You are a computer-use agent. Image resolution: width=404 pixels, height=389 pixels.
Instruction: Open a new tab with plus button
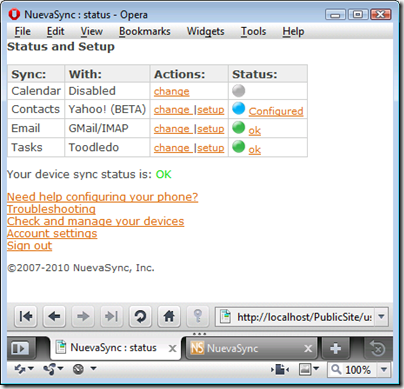click(335, 348)
